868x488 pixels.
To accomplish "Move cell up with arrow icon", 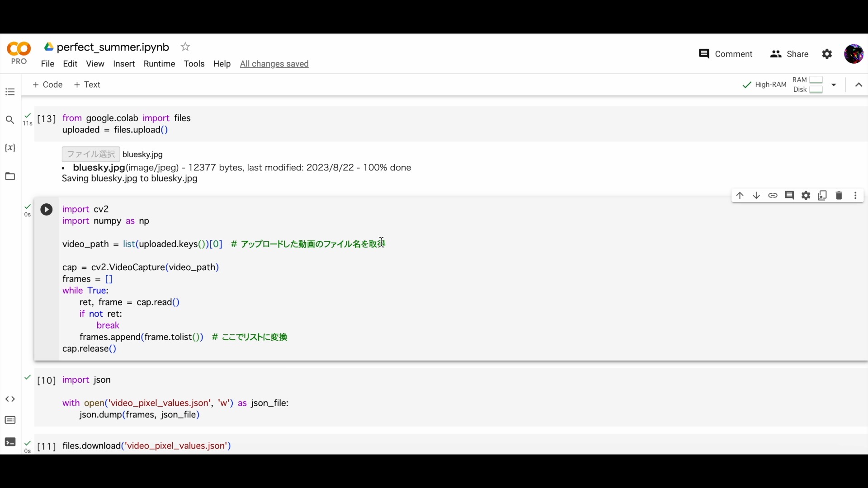I will [x=740, y=196].
